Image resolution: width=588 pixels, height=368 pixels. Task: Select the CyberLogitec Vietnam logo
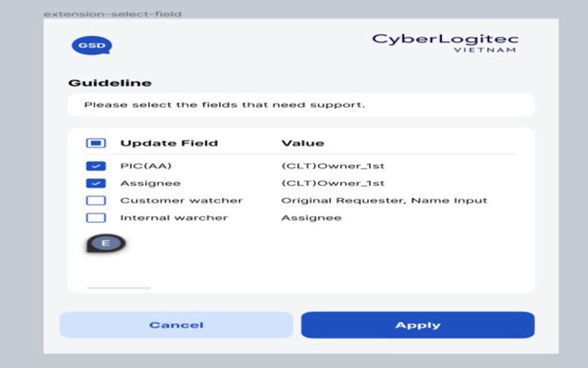(x=446, y=44)
